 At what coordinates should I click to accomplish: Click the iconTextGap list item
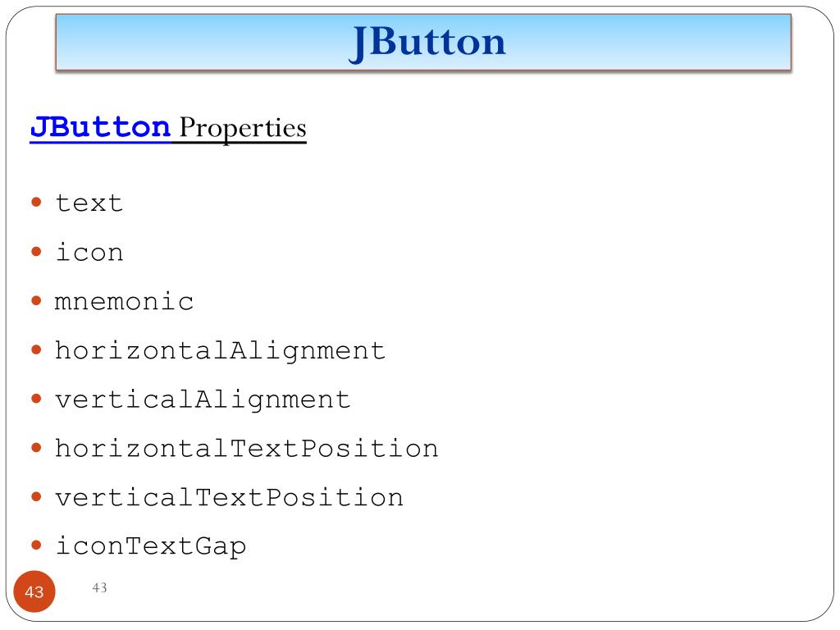(151, 546)
